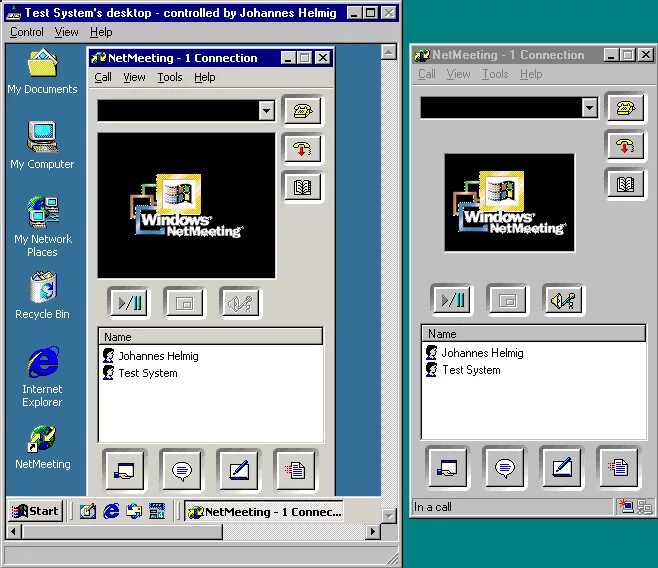658x568 pixels.
Task: Click horizontal scrollbar right arrow of remote desktop
Action: point(372,532)
